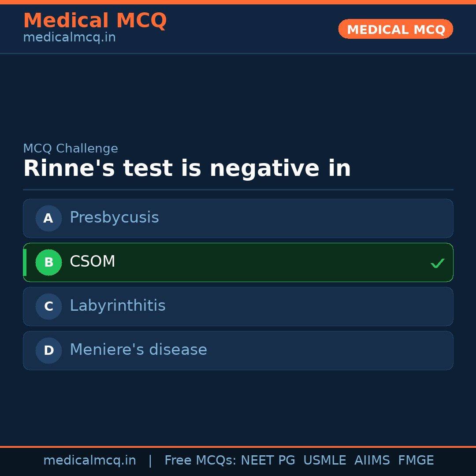This screenshot has width=476, height=476.
Task: Open the medicalmcq.in link in header
Action: (69, 38)
